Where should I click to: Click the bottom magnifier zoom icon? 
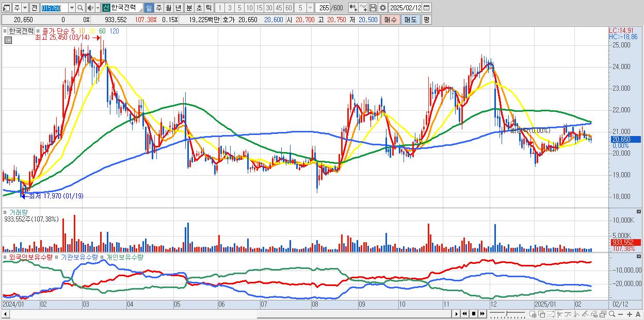(x=612, y=314)
